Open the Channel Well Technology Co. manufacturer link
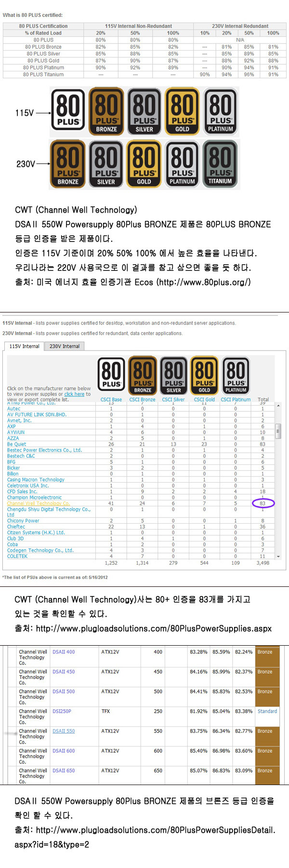Image resolution: width=289 pixels, height=868 pixels. click(x=39, y=503)
